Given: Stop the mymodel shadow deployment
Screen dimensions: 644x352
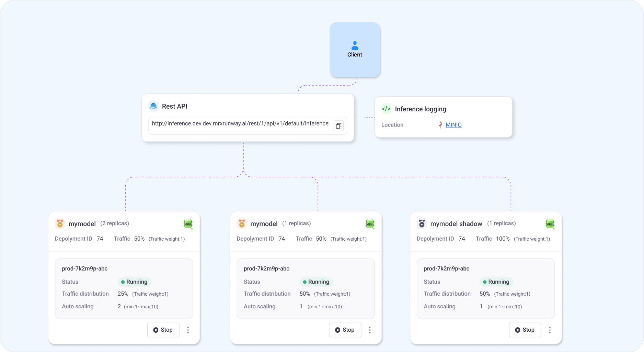Looking at the screenshot, I should point(525,330).
